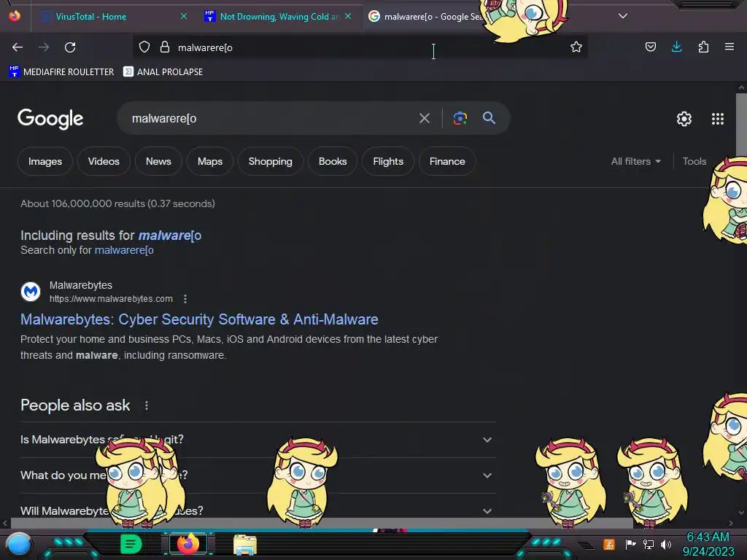Image resolution: width=747 pixels, height=560 pixels.
Task: Click the Java update tray icon
Action: (x=609, y=544)
